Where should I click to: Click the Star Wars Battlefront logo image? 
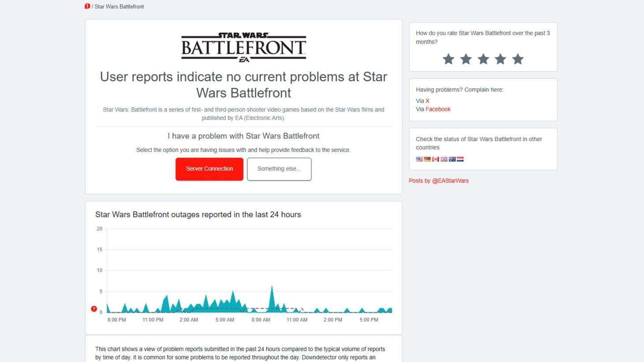(243, 46)
